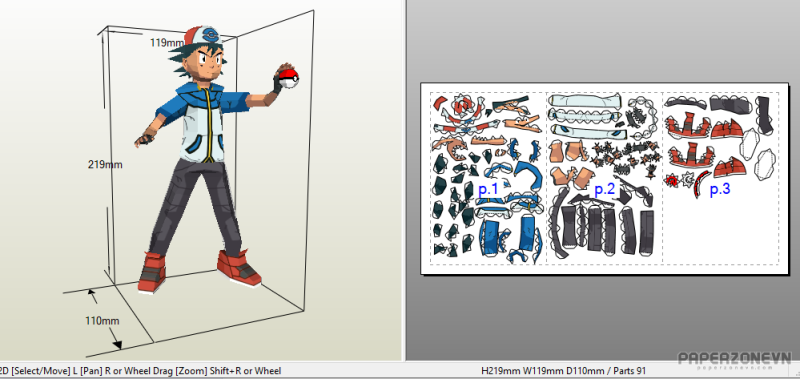Viewport: 800px width, 379px height.
Task: Click the divider between 3D and 2D panes
Action: (405, 181)
